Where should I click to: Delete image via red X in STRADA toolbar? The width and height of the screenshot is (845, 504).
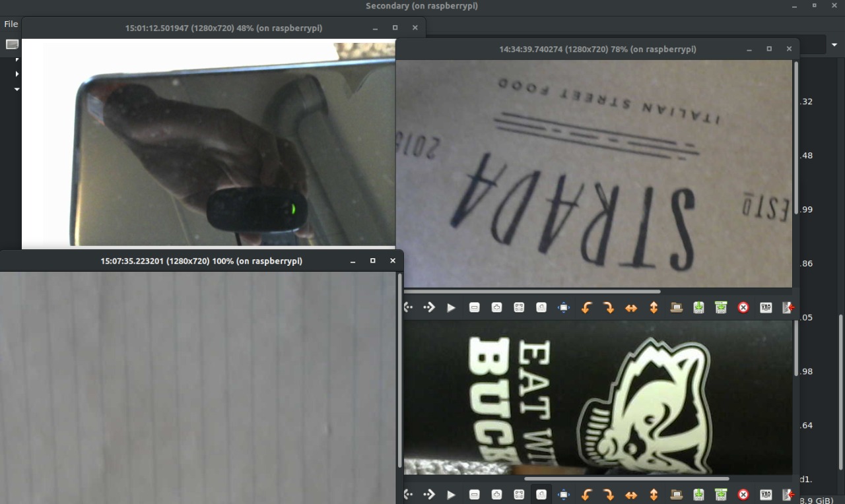pos(743,307)
